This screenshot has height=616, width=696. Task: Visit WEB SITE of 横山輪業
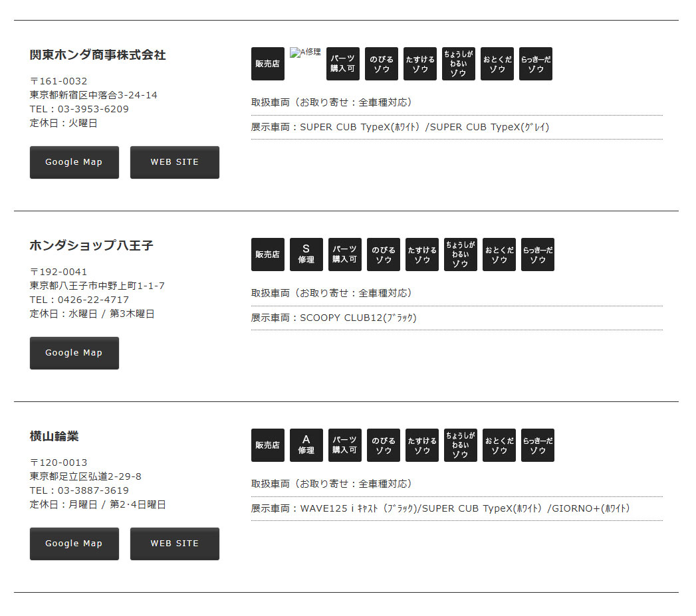tap(174, 544)
